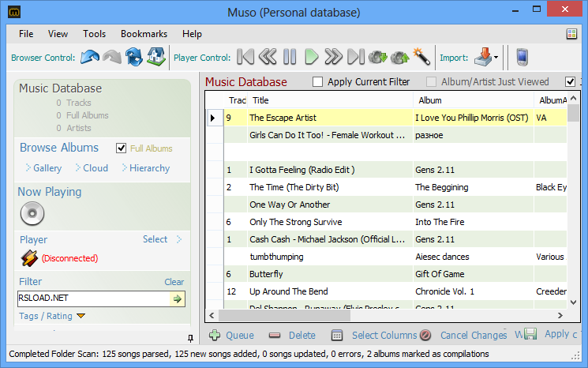Click the Clear filter link
Viewport: 588px width, 368px height.
(174, 282)
